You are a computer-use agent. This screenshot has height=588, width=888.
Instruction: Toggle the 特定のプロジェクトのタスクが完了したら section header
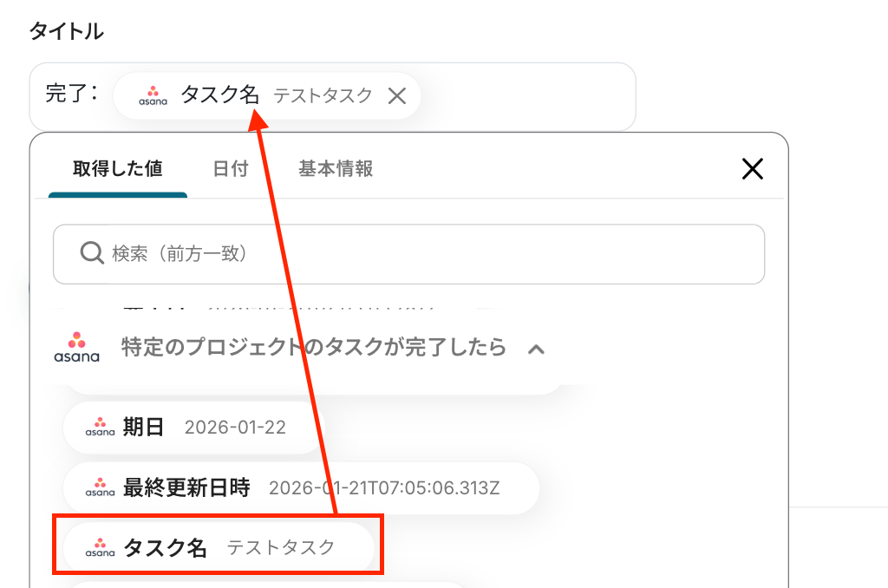coord(313,348)
